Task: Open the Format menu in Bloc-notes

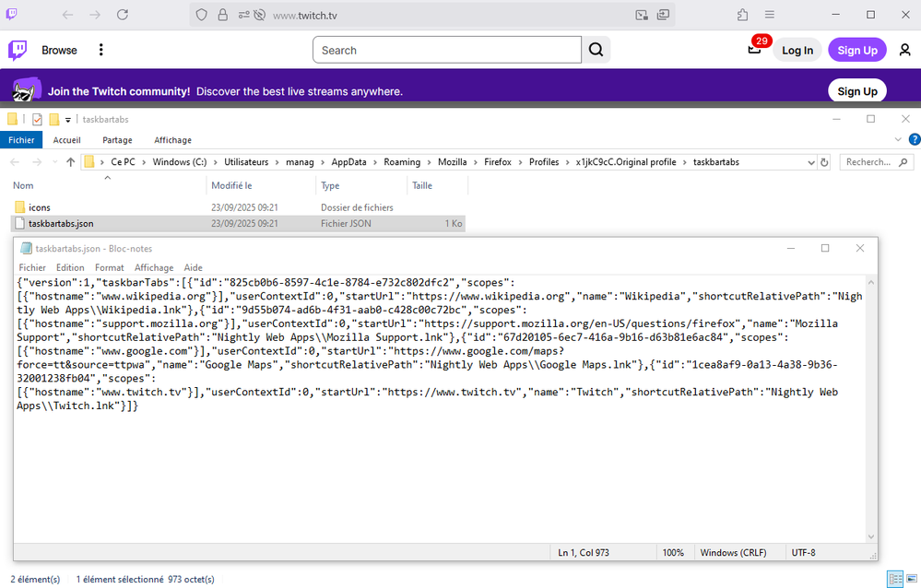Action: click(x=109, y=267)
